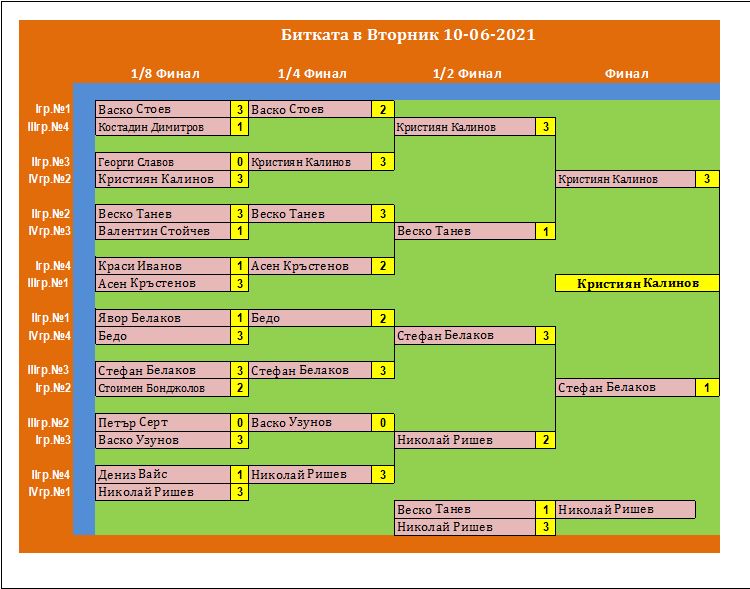The width and height of the screenshot is (750, 589).
Task: Select the IIIгр.№4 group label
Action: 49,127
